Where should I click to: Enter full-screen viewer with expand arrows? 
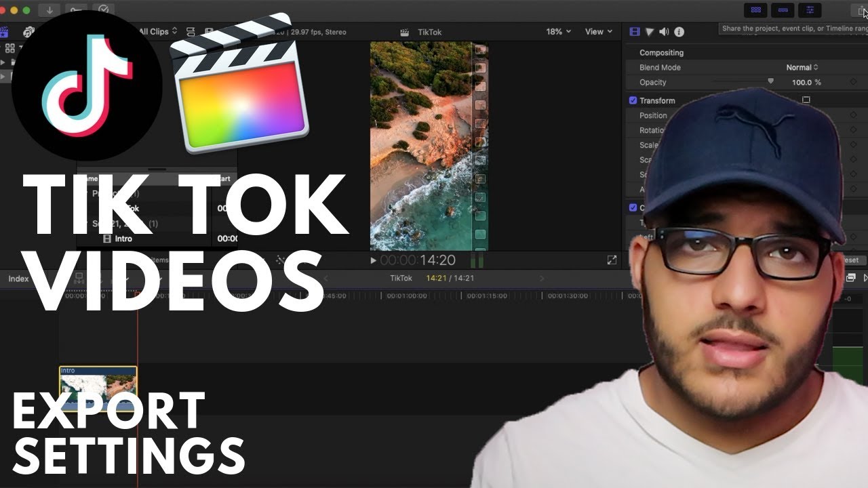coord(612,260)
